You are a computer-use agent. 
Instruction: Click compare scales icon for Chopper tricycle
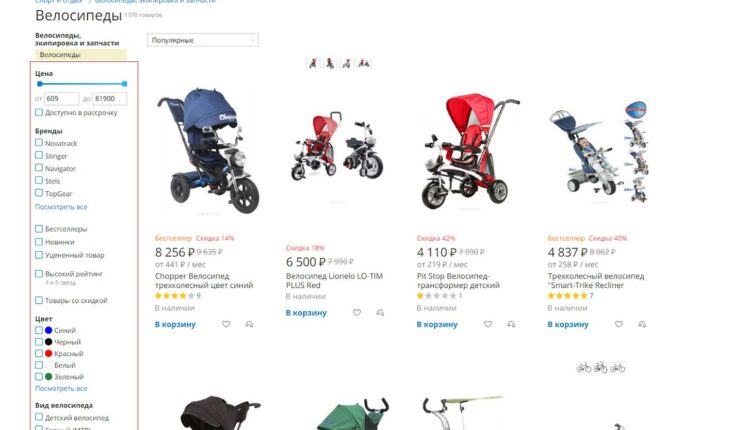click(x=249, y=324)
